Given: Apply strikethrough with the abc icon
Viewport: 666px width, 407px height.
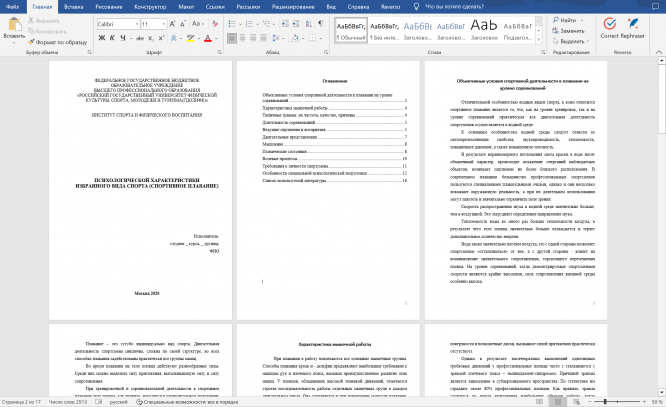Looking at the screenshot, I should (140, 38).
